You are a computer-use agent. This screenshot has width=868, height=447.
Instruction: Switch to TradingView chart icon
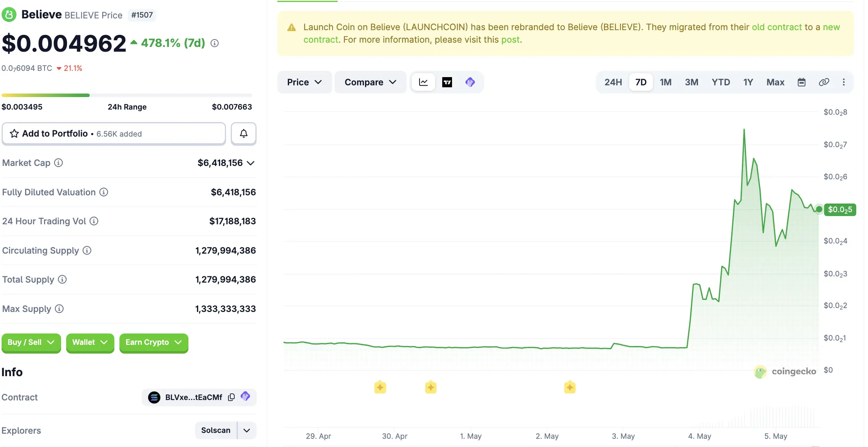click(x=447, y=82)
